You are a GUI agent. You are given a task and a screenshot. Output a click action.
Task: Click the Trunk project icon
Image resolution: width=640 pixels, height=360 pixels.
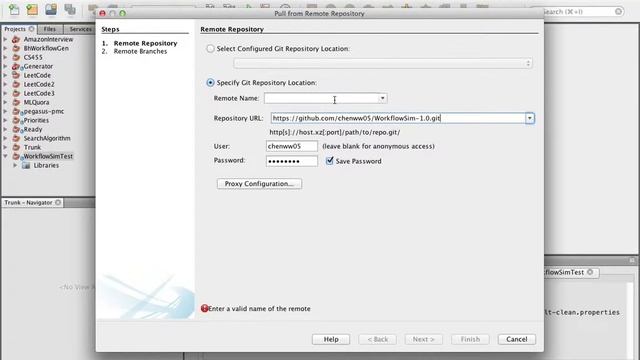[x=16, y=147]
